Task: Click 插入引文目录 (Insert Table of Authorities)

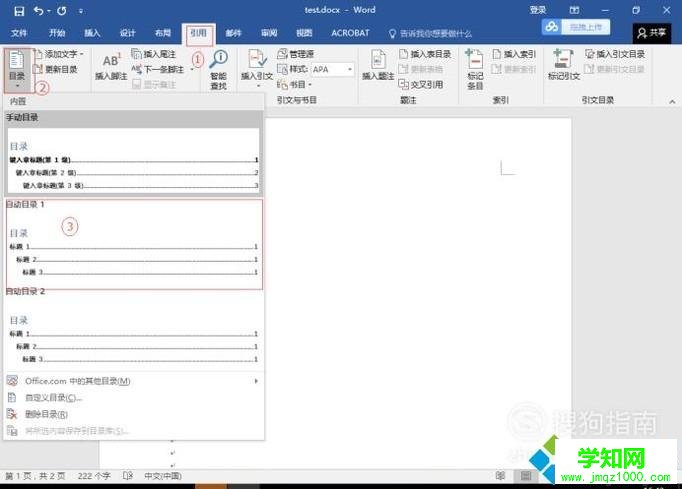Action: click(615, 54)
